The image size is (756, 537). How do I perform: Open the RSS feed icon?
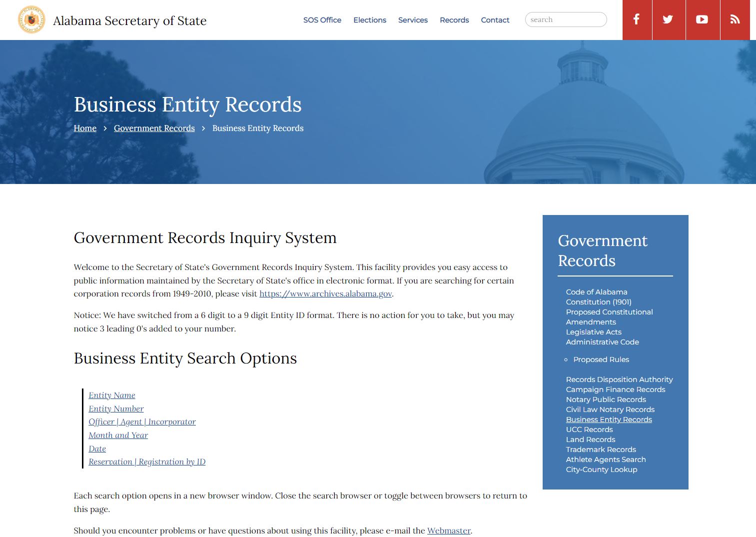point(735,19)
